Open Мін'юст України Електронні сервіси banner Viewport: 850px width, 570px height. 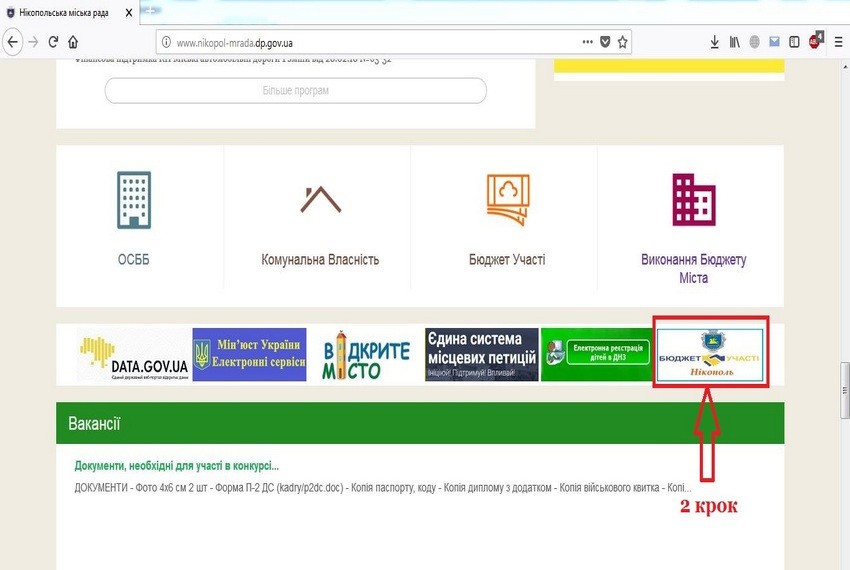pyautogui.click(x=249, y=354)
